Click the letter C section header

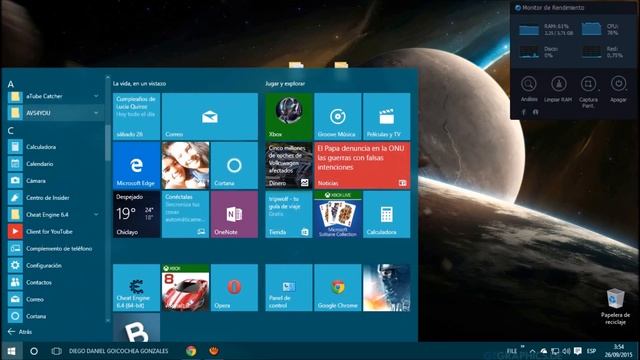click(11, 131)
